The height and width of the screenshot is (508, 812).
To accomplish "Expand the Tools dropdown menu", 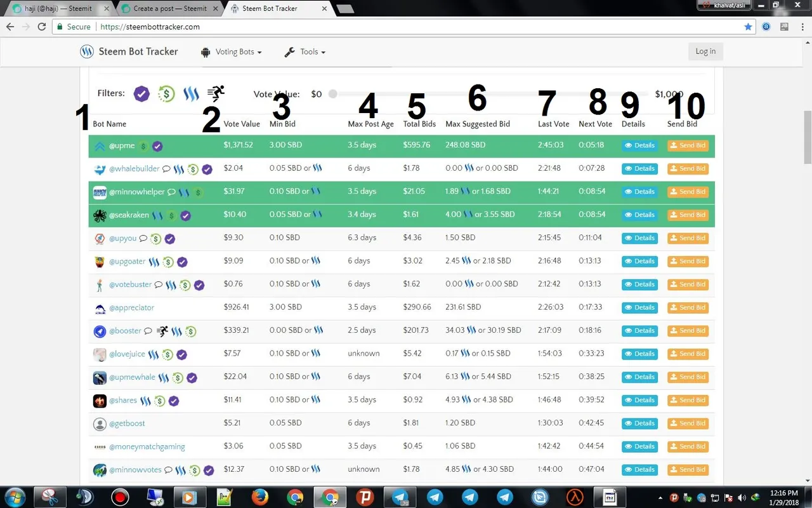I will pyautogui.click(x=304, y=52).
